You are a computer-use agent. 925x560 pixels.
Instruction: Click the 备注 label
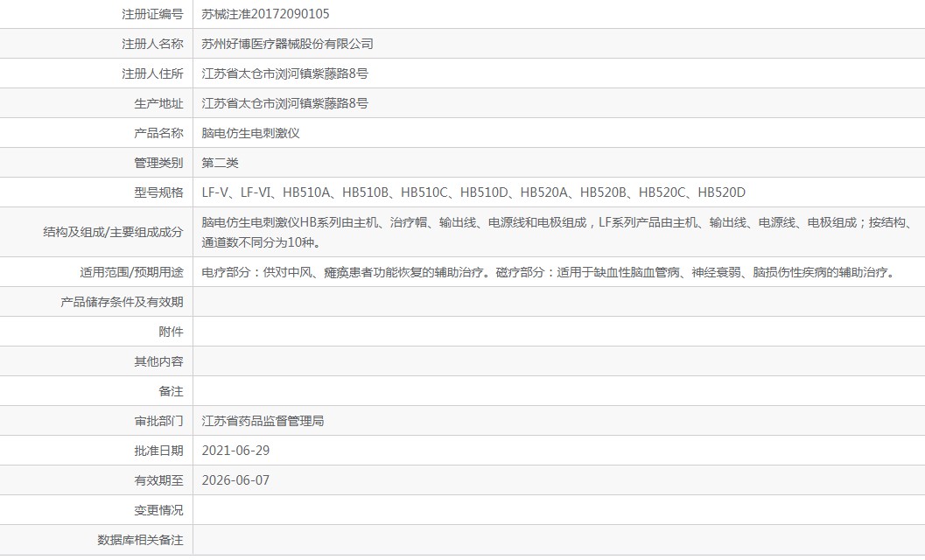coord(171,391)
